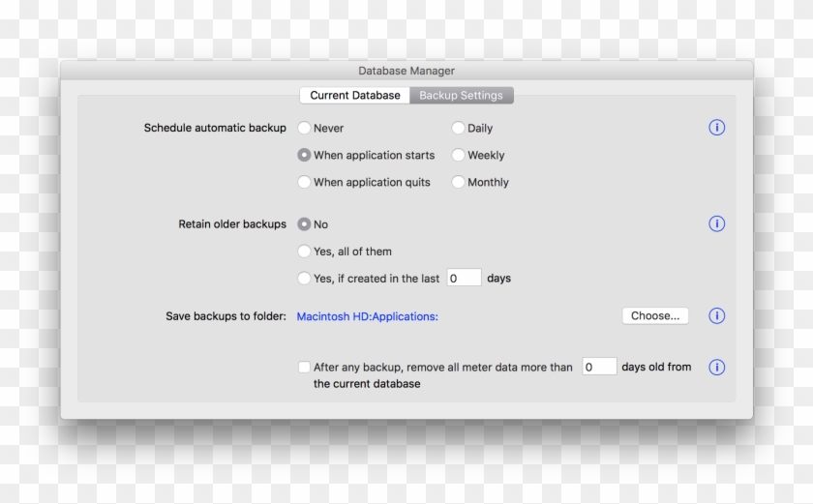
Task: Click info icon for Schedule automatic backup row
Action: [717, 128]
